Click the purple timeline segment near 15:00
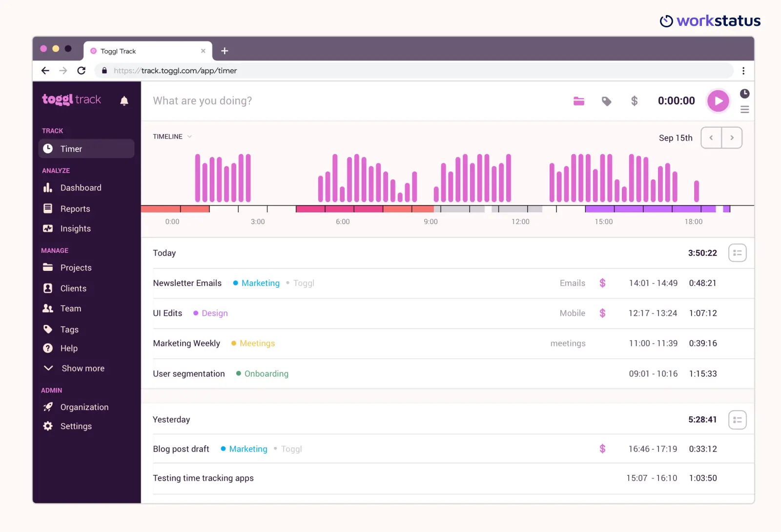The image size is (781, 532). (650, 209)
